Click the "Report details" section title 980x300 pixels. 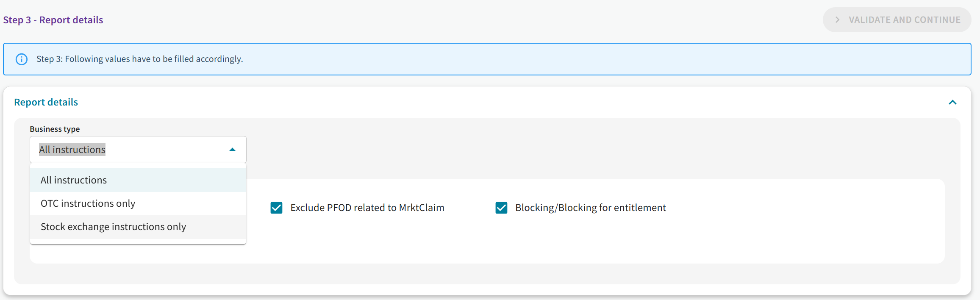click(x=46, y=102)
